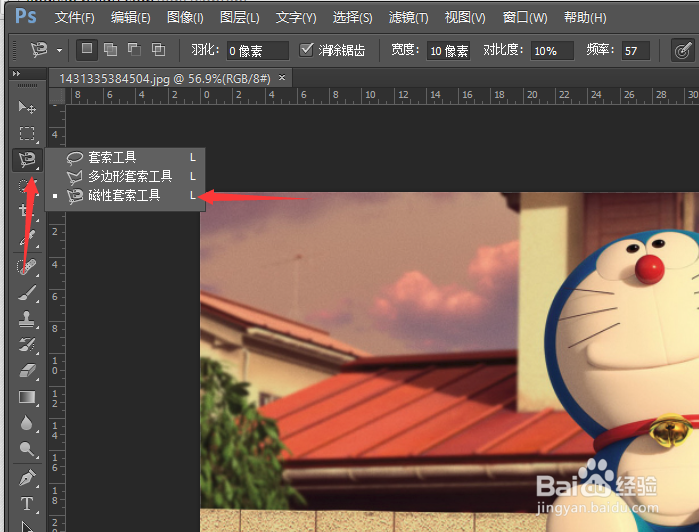
Task: Choose 多边形套索工具 from the flyout
Action: pos(125,177)
